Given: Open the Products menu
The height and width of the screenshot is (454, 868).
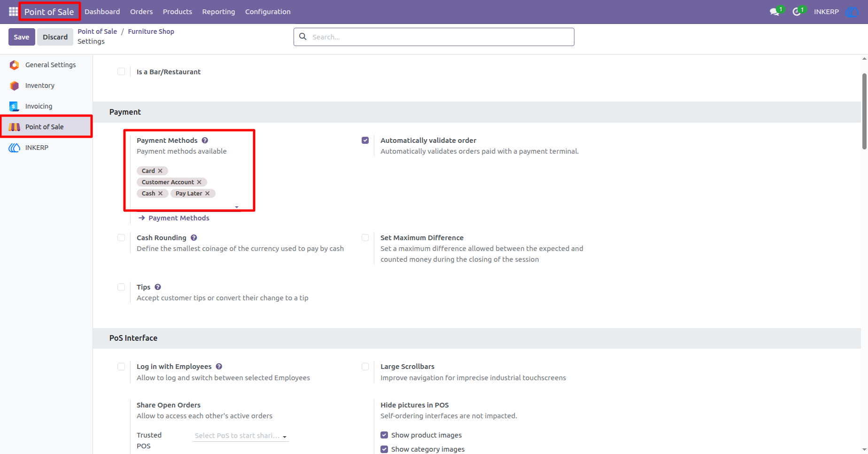Looking at the screenshot, I should click(178, 12).
